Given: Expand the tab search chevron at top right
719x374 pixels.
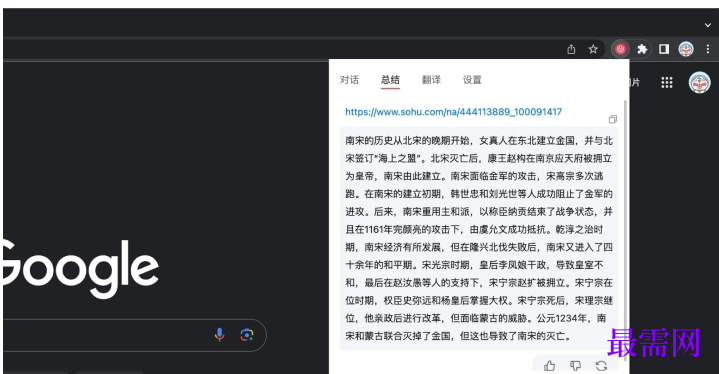Looking at the screenshot, I should click(708, 25).
